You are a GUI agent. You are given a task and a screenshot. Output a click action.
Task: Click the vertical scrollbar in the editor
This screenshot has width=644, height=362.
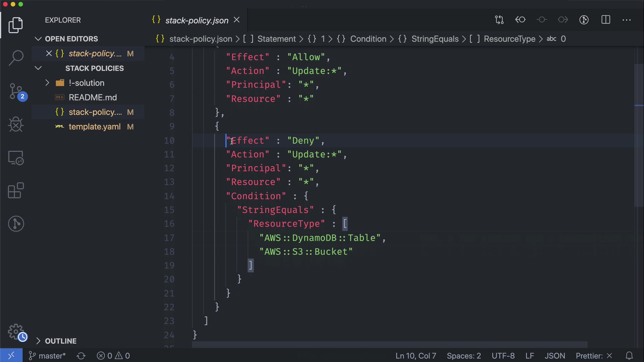coord(639,134)
